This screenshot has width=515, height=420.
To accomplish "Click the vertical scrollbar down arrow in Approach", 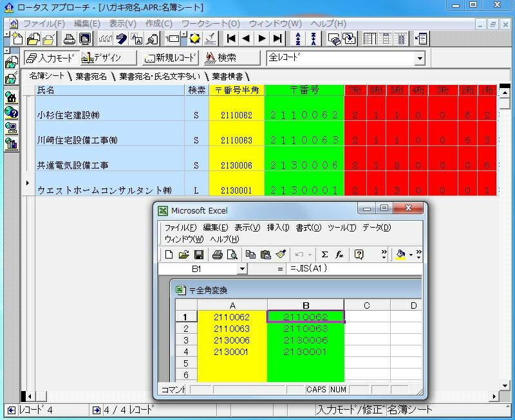I will click(x=505, y=385).
